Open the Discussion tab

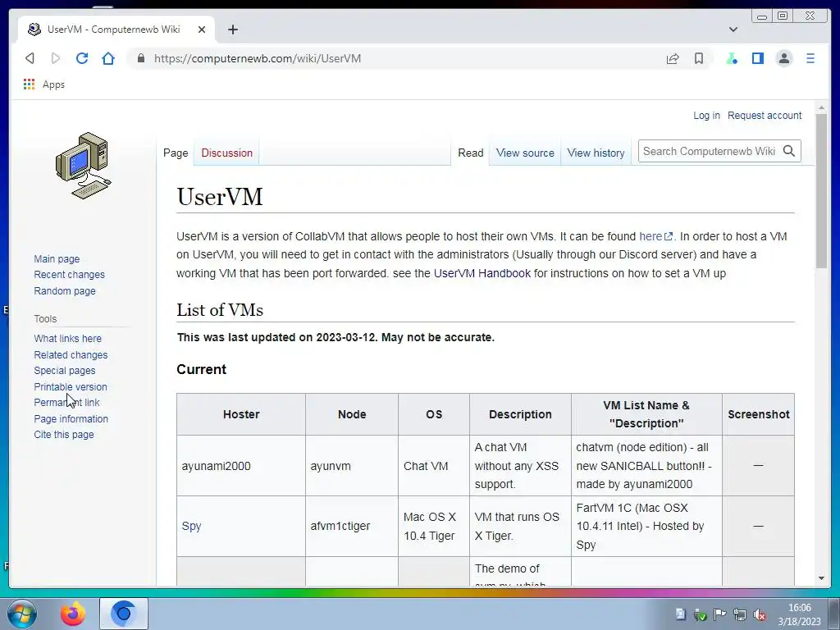[226, 153]
